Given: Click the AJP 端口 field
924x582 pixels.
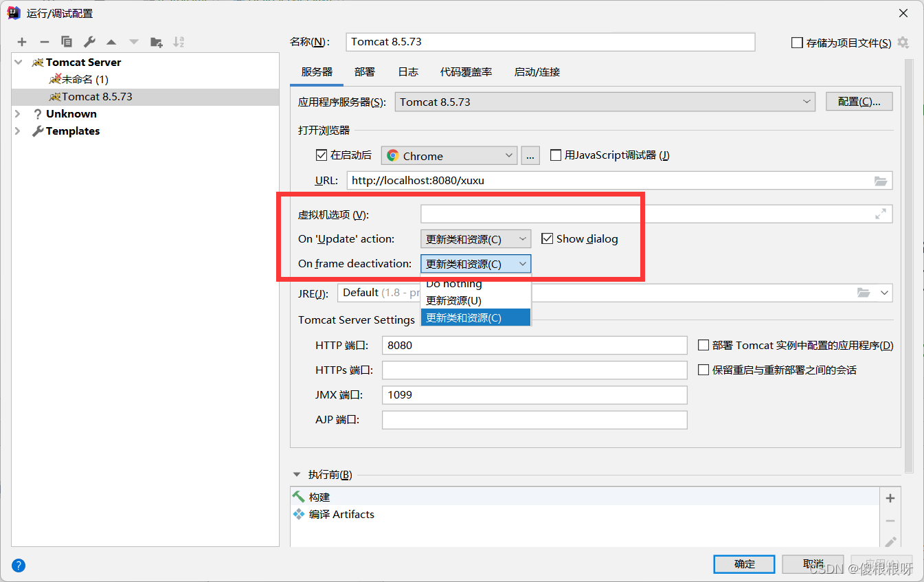Looking at the screenshot, I should (534, 419).
